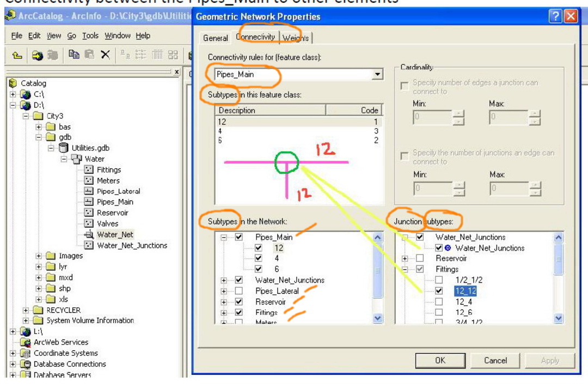Click the Description column header
This screenshot has width=588, height=388.
[x=271, y=110]
